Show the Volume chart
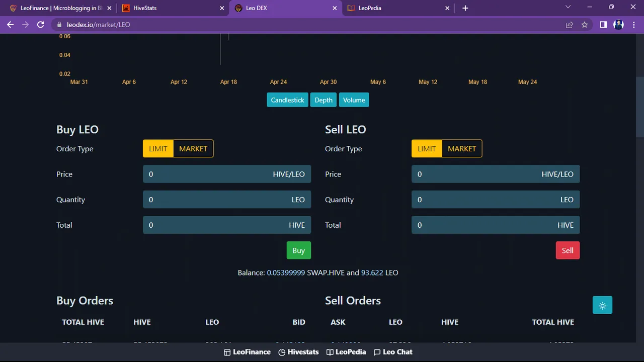This screenshot has width=644, height=362. [x=354, y=100]
